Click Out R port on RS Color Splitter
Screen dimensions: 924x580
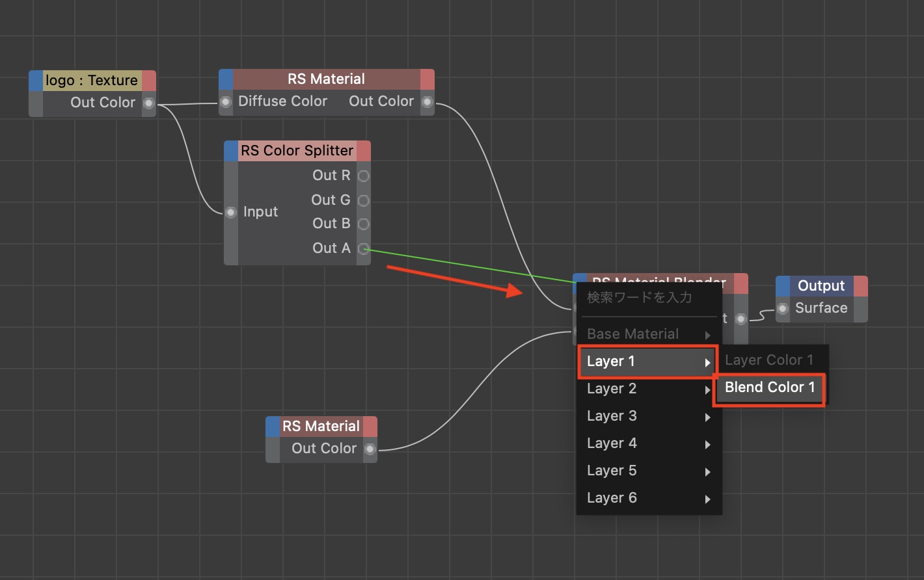point(364,176)
